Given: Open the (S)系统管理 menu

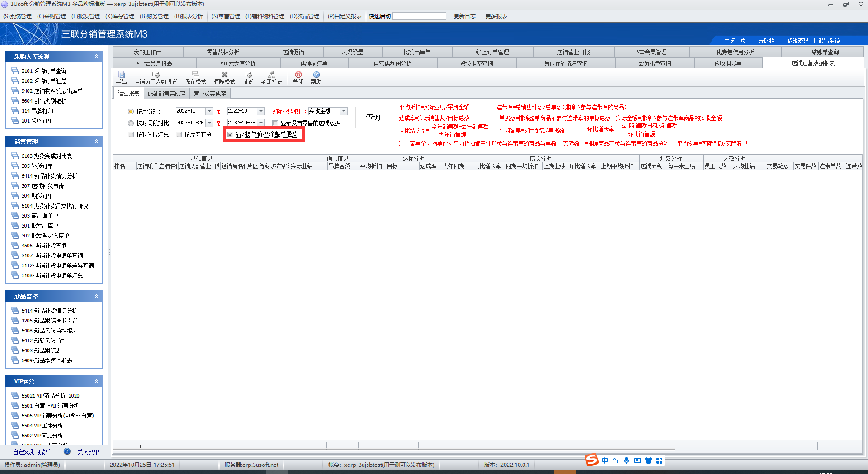Looking at the screenshot, I should point(17,16).
